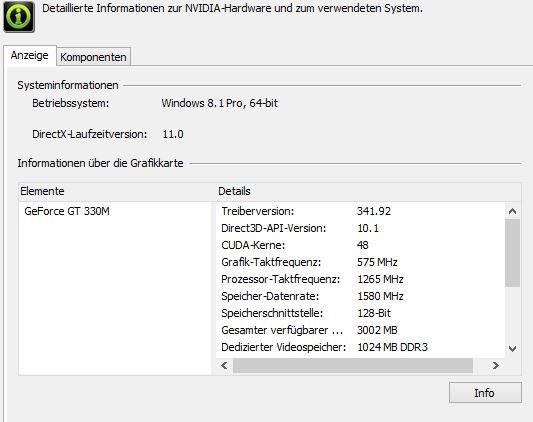The width and height of the screenshot is (533, 422).
Task: Select the Speicher-Datenrate 1580 MHz row
Action: (x=360, y=296)
